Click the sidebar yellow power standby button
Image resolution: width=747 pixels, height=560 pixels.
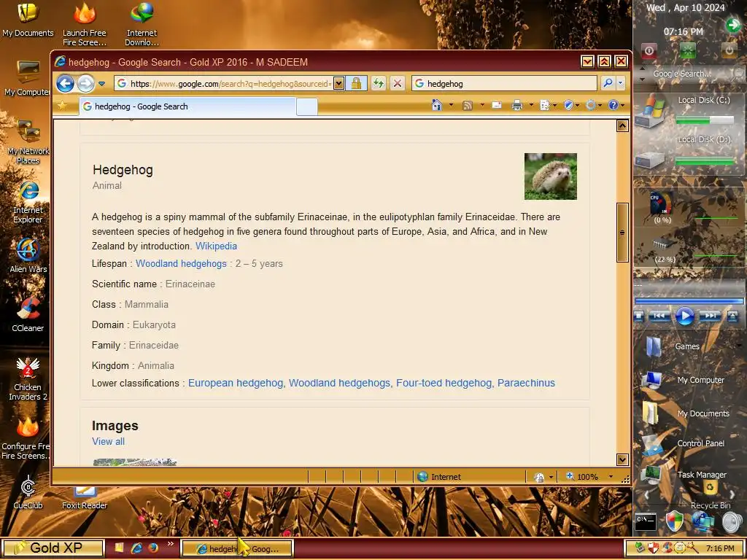pos(729,50)
